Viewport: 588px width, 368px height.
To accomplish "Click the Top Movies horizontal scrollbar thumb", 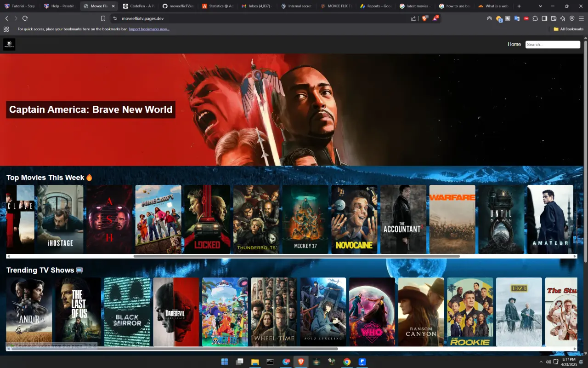I will coord(297,256).
